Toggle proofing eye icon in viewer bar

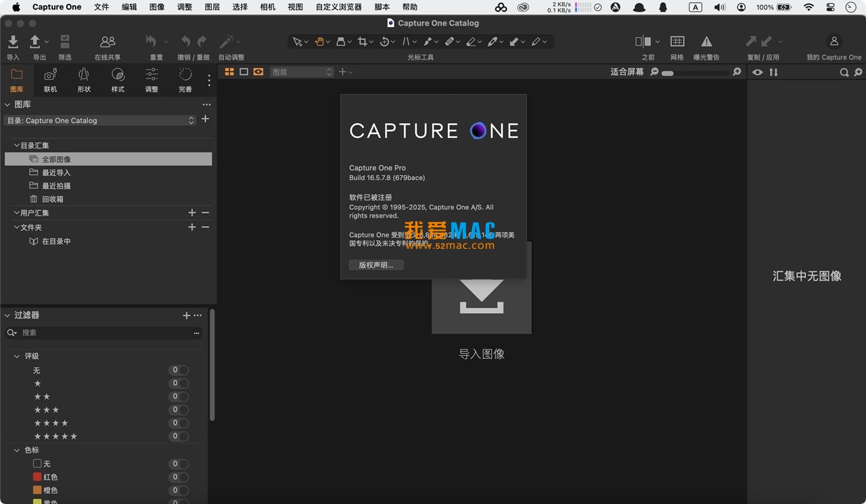(x=258, y=72)
